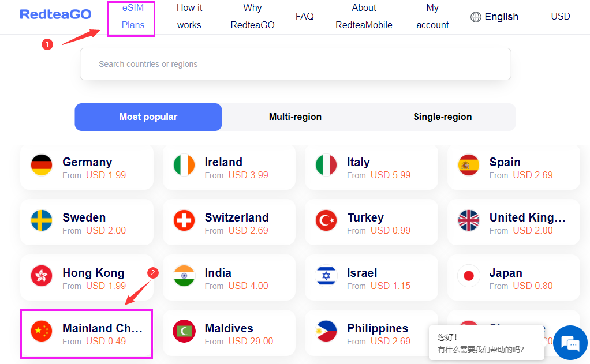590x364 pixels.
Task: Open the live chat bubble icon
Action: [570, 344]
